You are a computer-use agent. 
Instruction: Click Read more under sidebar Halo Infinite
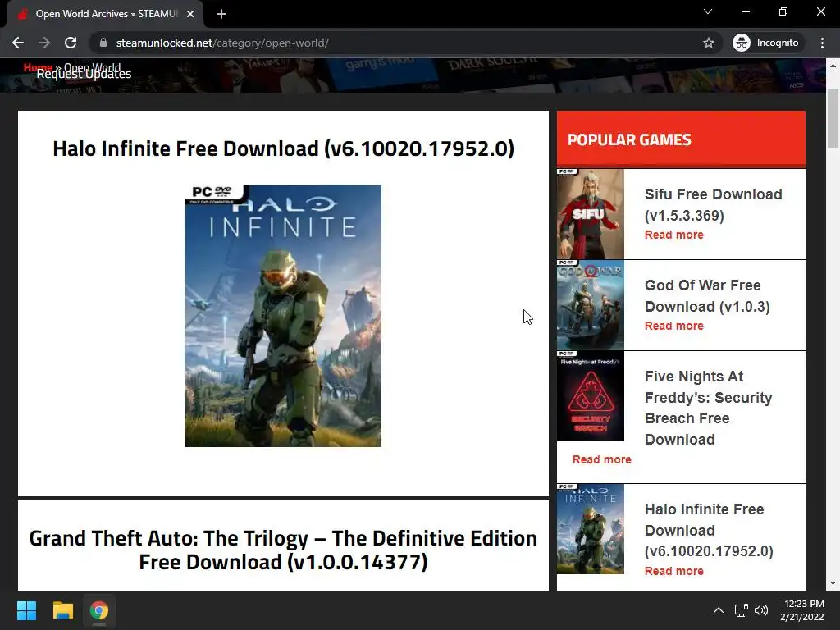pyautogui.click(x=674, y=571)
